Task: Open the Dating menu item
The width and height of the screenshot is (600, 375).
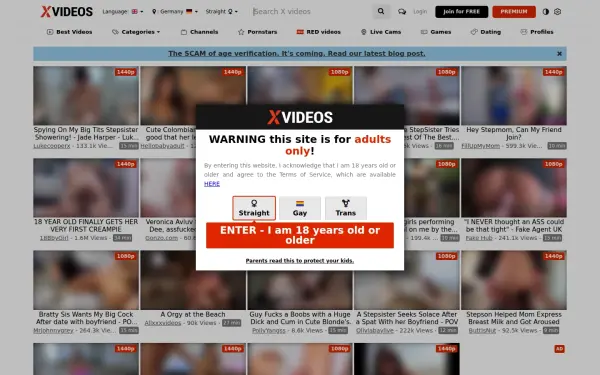Action: pos(486,32)
